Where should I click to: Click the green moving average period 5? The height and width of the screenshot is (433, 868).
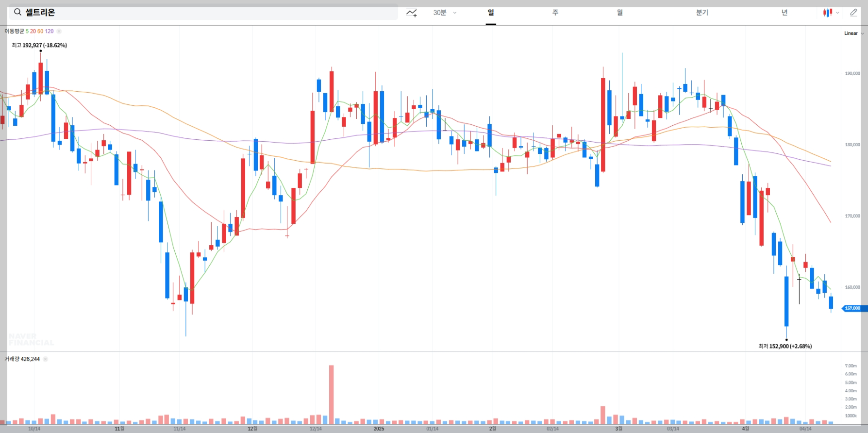[27, 31]
